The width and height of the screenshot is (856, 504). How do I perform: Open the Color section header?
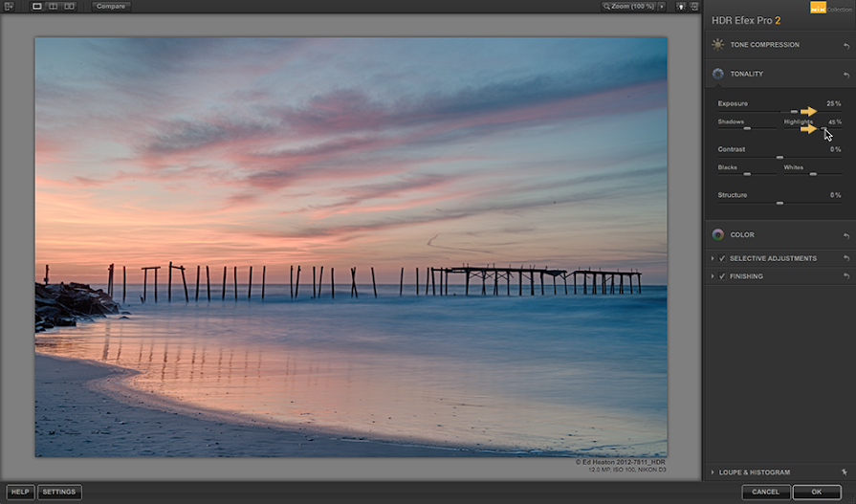click(x=742, y=234)
